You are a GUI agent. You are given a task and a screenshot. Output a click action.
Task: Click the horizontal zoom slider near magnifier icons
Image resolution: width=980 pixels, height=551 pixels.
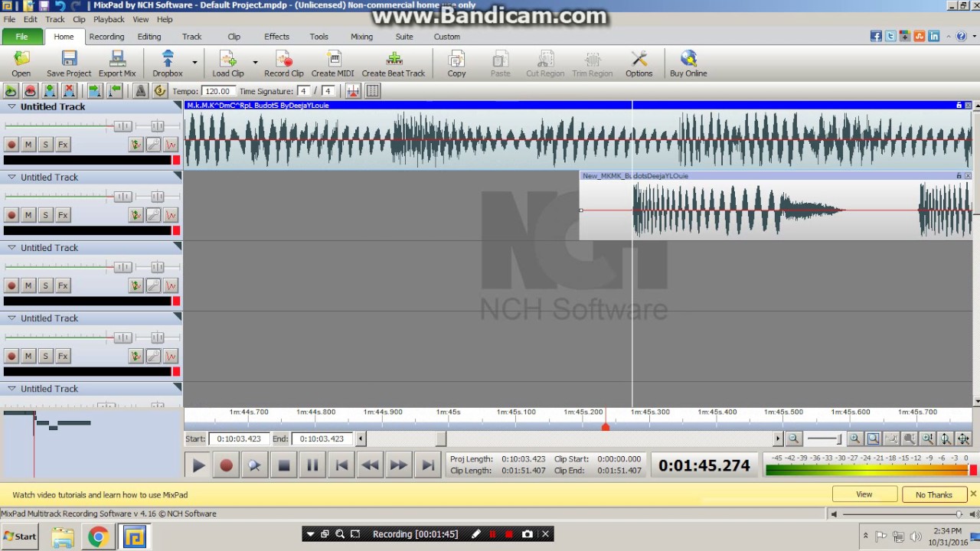824,439
